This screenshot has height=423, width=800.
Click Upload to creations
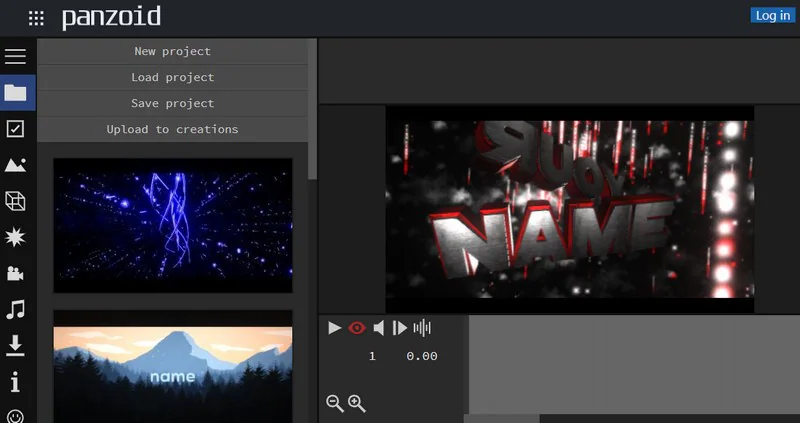172,130
